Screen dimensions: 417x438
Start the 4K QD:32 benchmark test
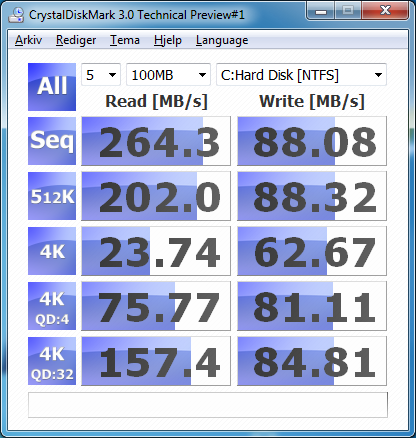[52, 361]
